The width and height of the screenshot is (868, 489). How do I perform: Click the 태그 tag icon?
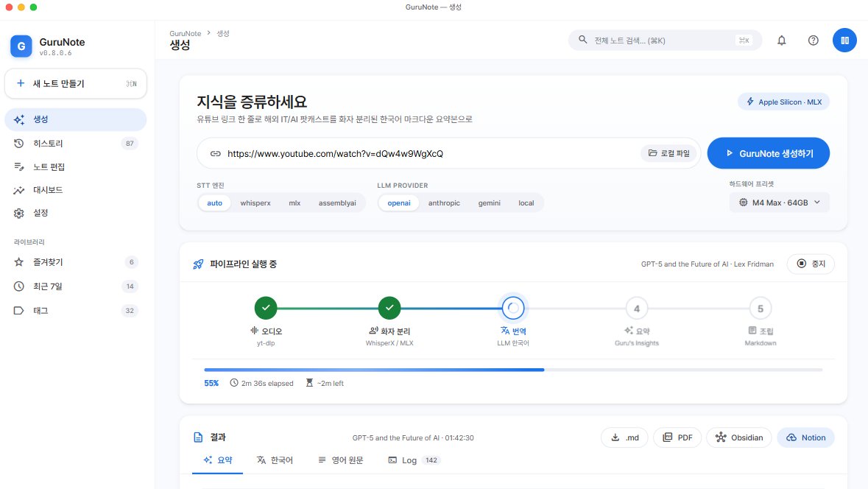click(x=19, y=311)
